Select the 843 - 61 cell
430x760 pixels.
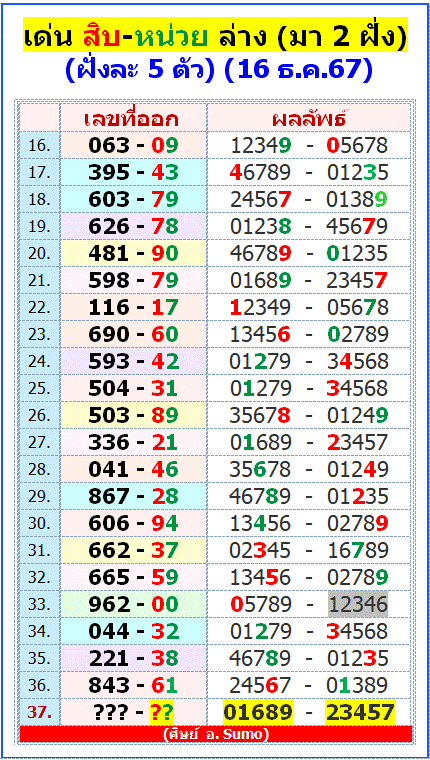(x=134, y=685)
